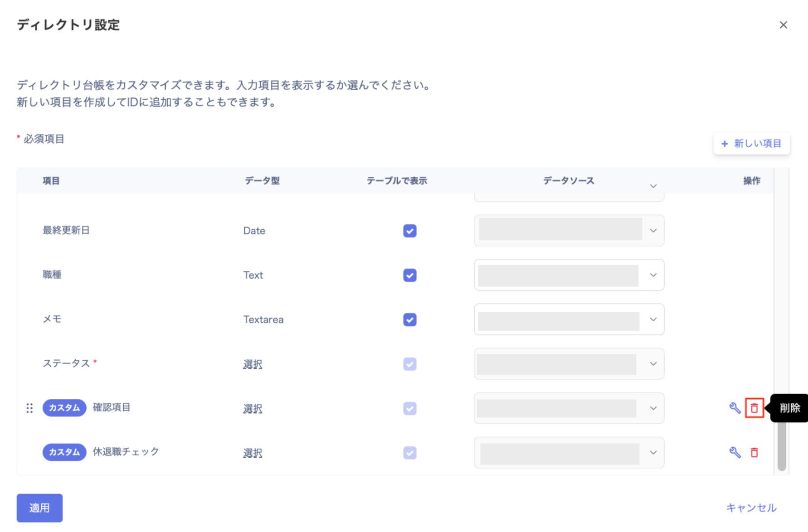808x532 pixels.
Task: Select the 確認項目 item name
Action: [x=112, y=407]
